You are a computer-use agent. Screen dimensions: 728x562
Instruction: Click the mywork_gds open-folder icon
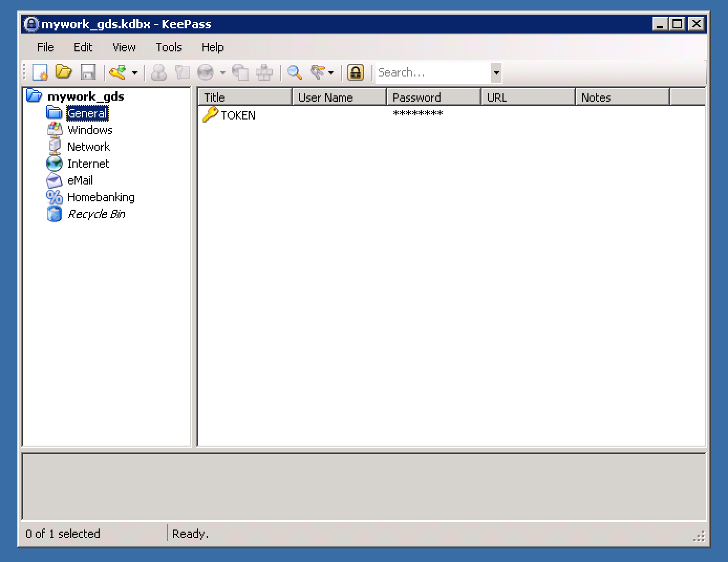(x=34, y=95)
